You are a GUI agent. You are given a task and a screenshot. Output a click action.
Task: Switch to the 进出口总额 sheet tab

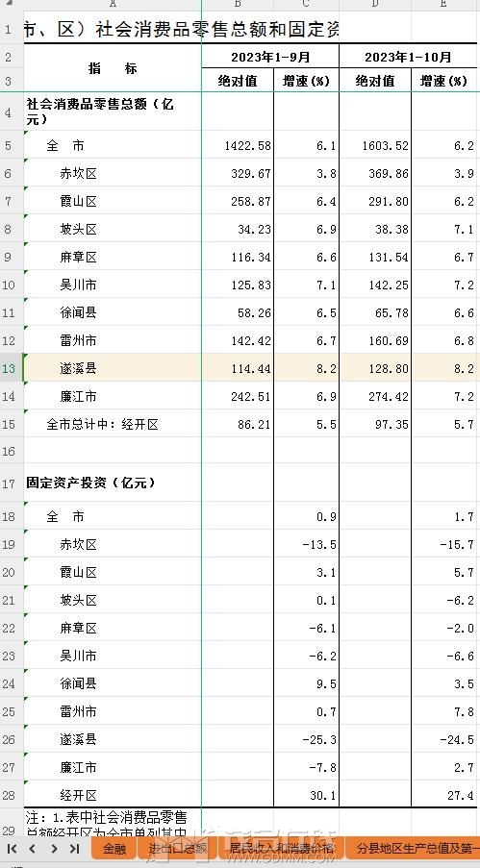click(179, 848)
